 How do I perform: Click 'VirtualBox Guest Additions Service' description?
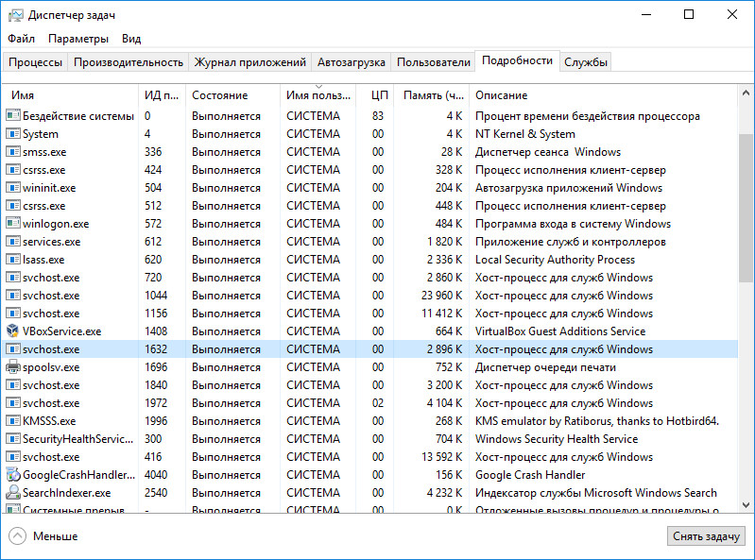[x=560, y=331]
